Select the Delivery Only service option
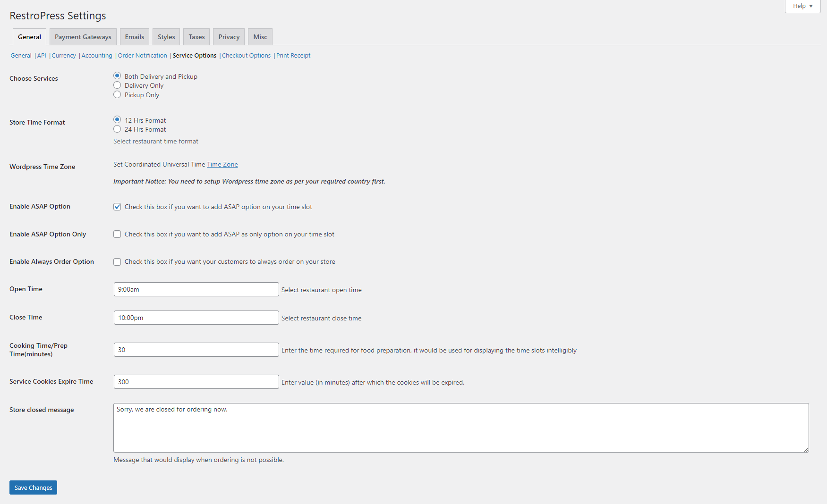Screen dimensions: 827x504 (x=117, y=85)
